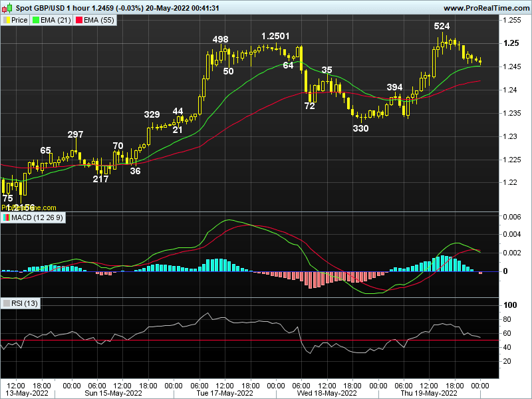This screenshot has height=399, width=532.
Task: Click the RSI indicator color icon
Action: pyautogui.click(x=6, y=302)
